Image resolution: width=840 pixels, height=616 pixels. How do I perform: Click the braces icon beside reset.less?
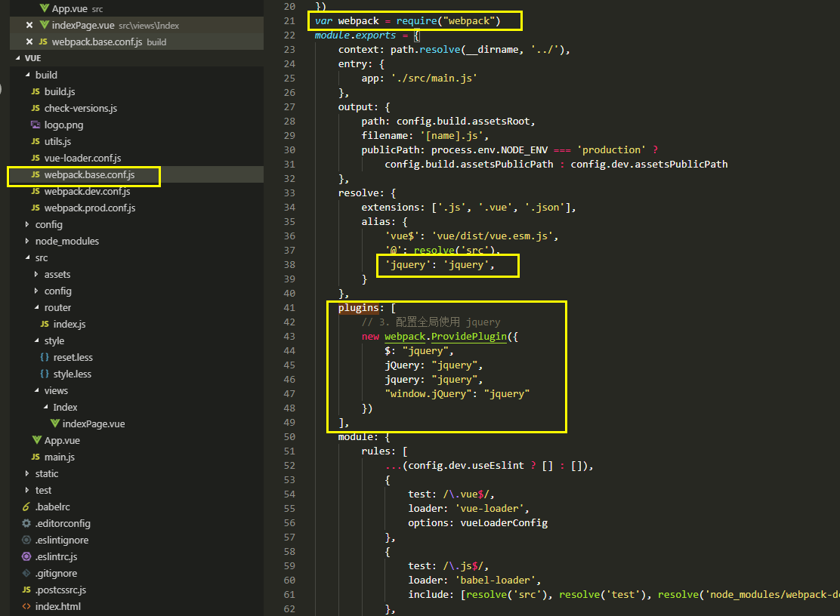[x=45, y=357]
